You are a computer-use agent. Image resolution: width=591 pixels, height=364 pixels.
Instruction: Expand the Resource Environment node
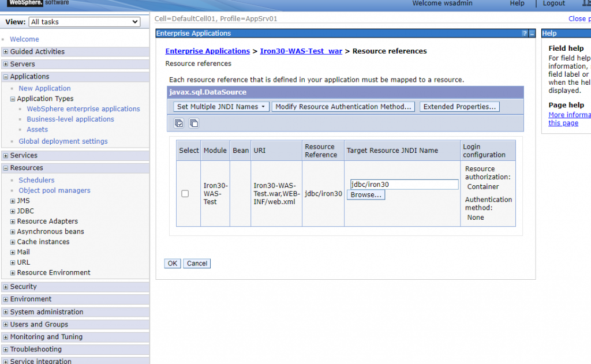coord(13,272)
